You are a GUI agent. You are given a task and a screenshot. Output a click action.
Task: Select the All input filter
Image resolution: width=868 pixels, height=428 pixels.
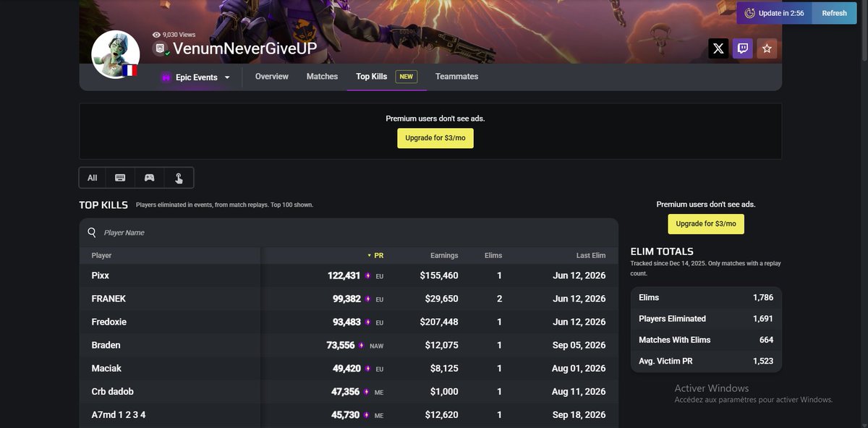coord(93,178)
